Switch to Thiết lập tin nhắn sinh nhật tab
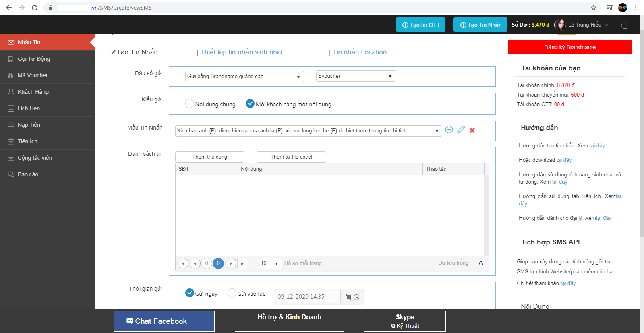This screenshot has height=333, width=644. (x=241, y=52)
